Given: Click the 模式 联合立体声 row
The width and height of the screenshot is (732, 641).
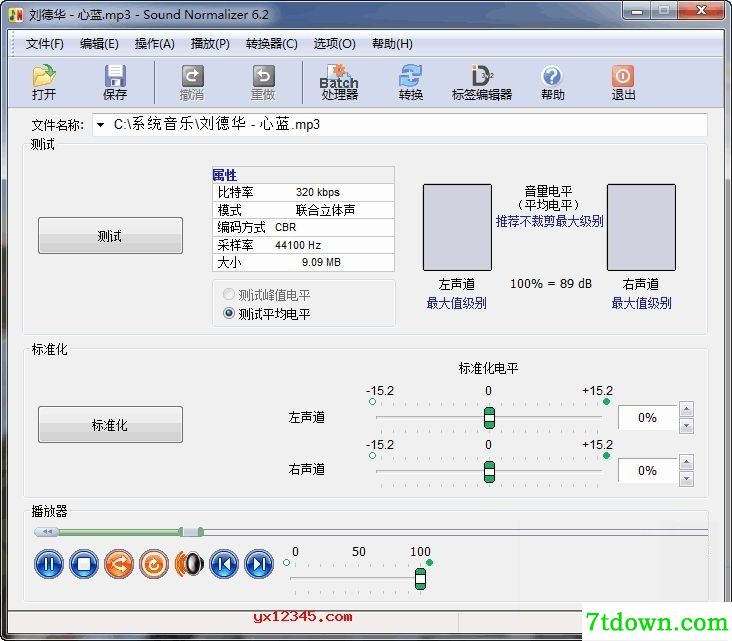Looking at the screenshot, I should pyautogui.click(x=303, y=210).
